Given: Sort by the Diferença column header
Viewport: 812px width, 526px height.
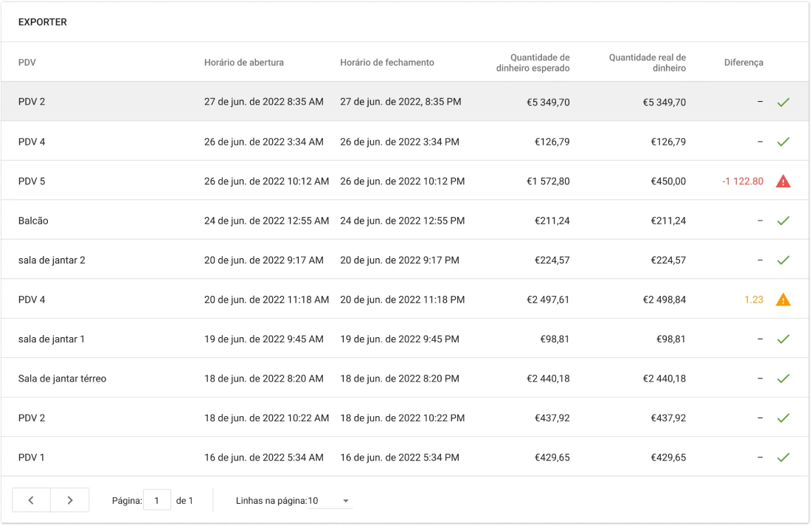Looking at the screenshot, I should click(743, 63).
